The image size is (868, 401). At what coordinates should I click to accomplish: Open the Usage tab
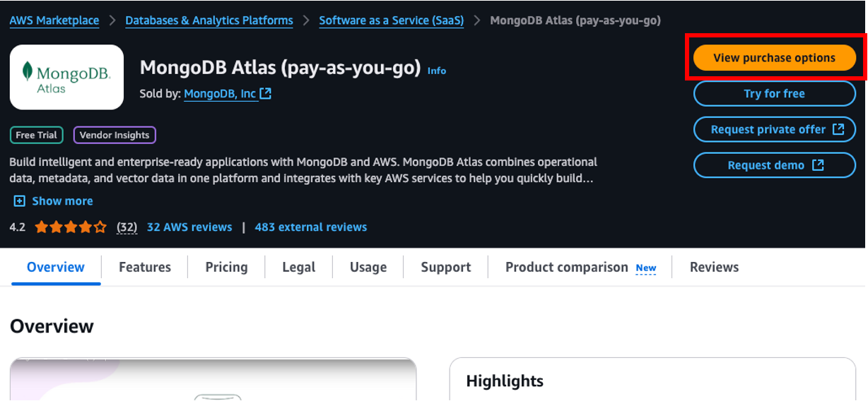click(x=368, y=268)
